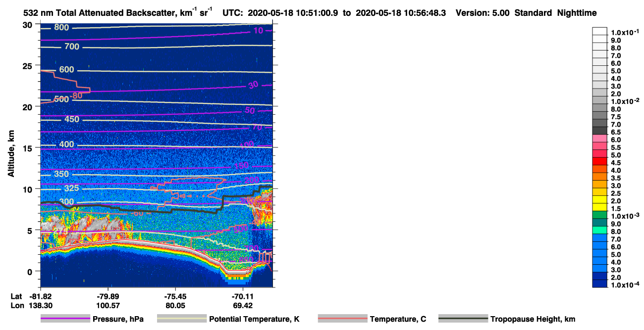This screenshot has width=644, height=330.
Task: Click the magenta '30' pressure contour label
Action: tap(253, 85)
